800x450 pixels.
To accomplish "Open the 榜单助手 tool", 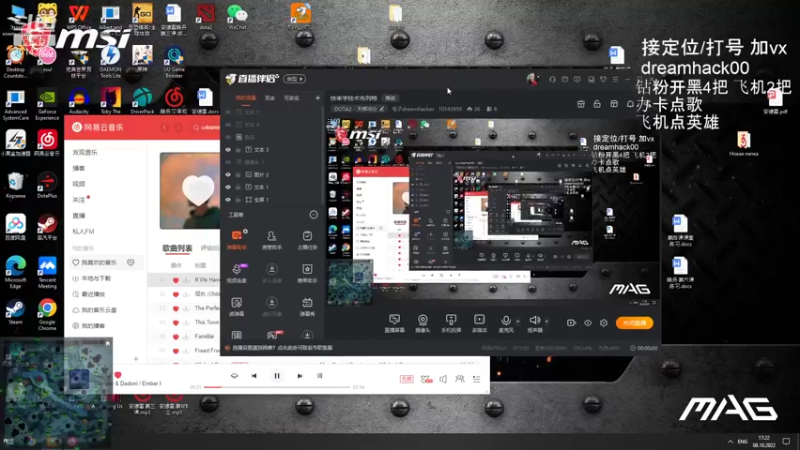I will click(x=307, y=273).
